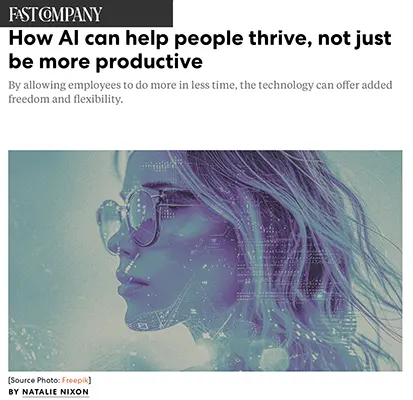This screenshot has width=413, height=400.
Task: Open Natalie Nixon's author page
Action: point(55,392)
